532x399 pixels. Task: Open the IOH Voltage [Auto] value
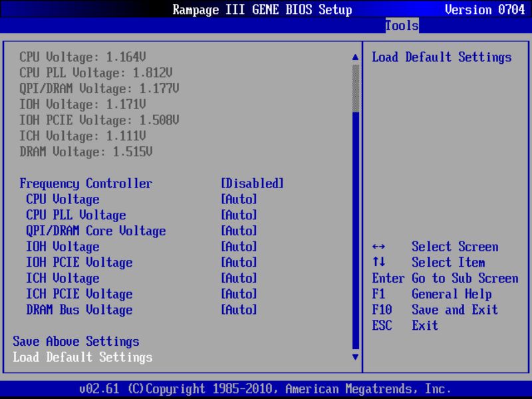tap(239, 247)
